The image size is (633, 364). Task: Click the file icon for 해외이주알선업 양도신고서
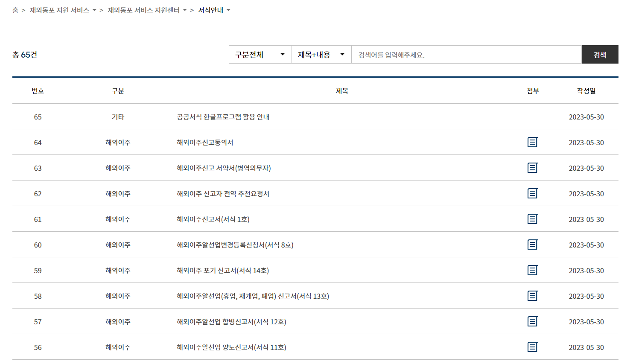click(532, 347)
